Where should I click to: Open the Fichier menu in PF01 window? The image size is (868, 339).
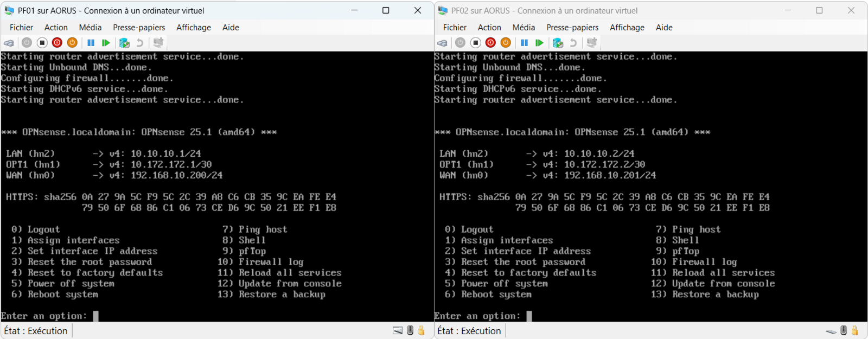pos(21,28)
